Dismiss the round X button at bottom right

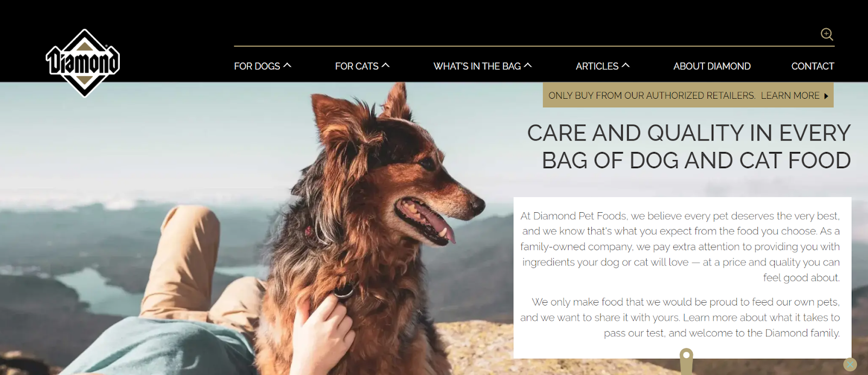pos(850,365)
